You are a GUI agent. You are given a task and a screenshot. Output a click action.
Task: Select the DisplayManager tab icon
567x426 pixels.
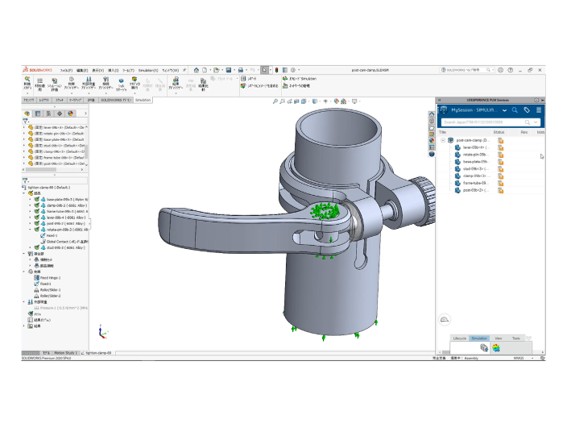tap(71, 114)
